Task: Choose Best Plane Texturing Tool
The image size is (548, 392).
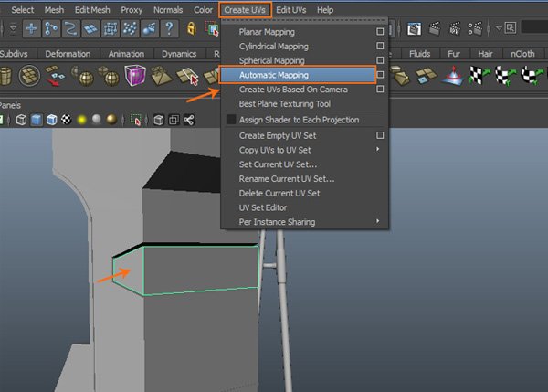Action: pyautogui.click(x=284, y=104)
